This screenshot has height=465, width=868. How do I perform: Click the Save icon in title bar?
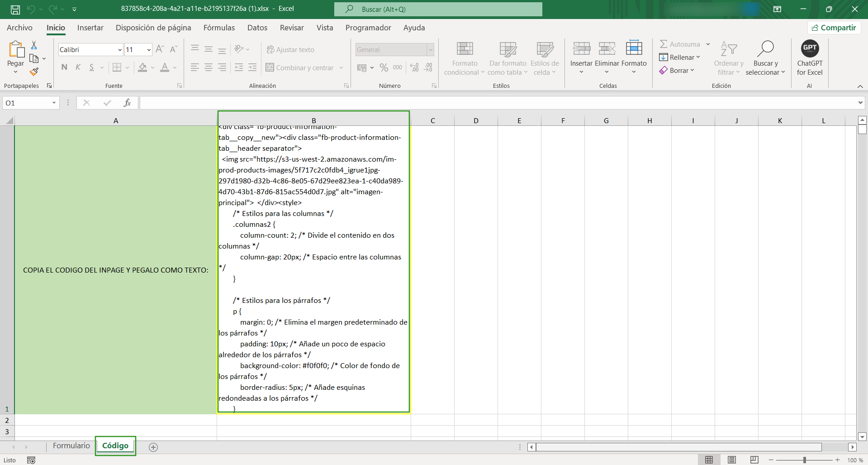[15, 9]
